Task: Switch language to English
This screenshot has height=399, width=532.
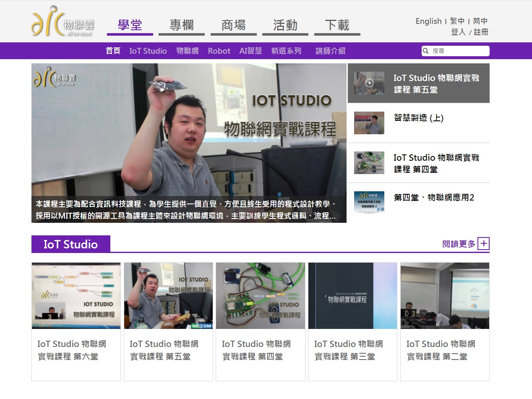Action: pyautogui.click(x=428, y=21)
